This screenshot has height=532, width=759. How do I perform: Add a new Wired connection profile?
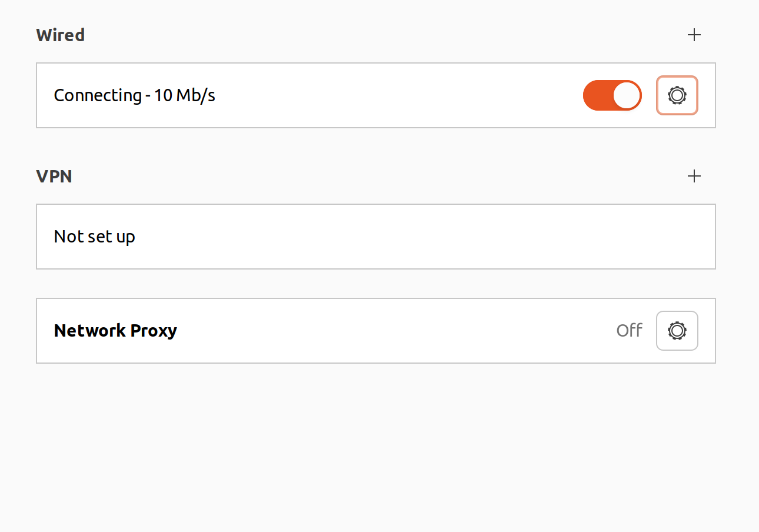click(x=694, y=35)
